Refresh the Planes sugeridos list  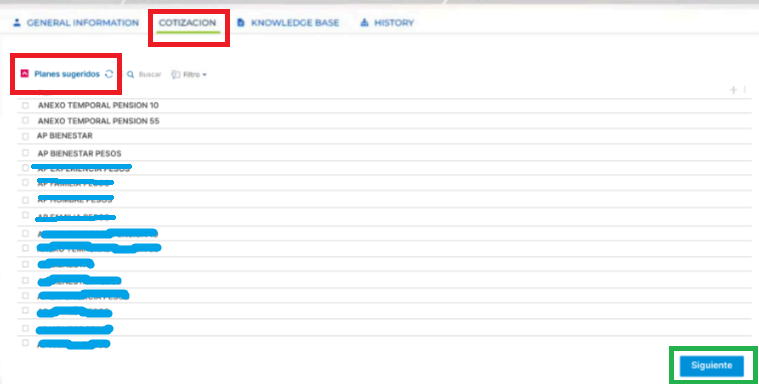pyautogui.click(x=109, y=74)
